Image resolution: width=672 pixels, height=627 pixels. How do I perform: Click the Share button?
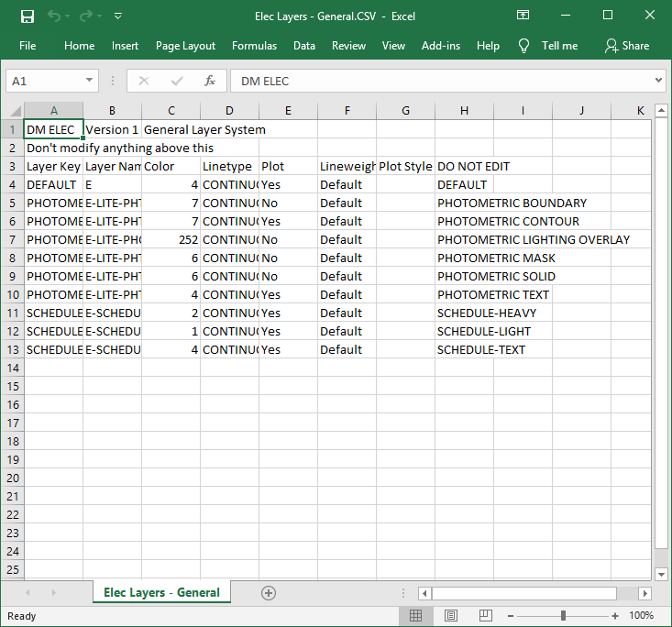coord(627,46)
